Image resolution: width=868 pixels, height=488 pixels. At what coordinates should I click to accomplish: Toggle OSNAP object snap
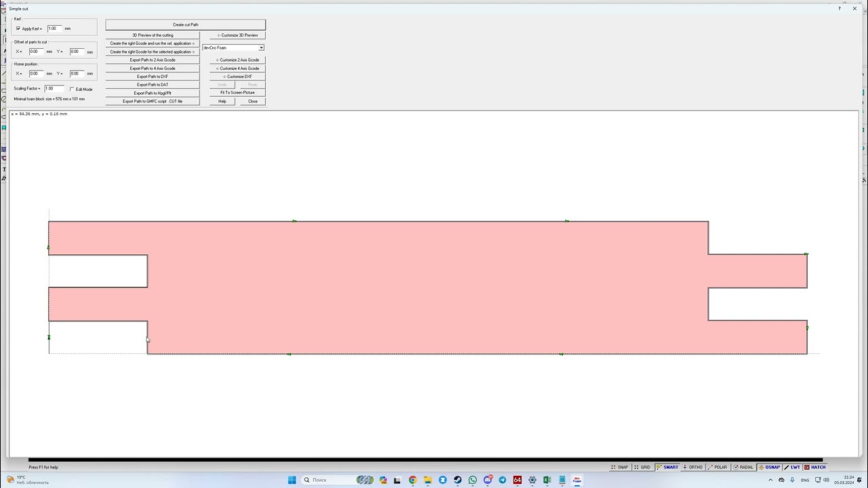(770, 467)
